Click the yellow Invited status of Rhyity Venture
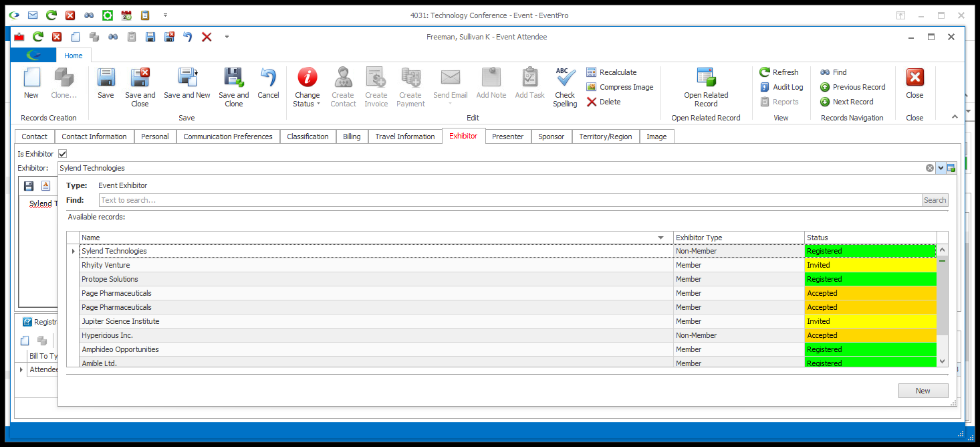Image resolution: width=980 pixels, height=447 pixels. tap(870, 265)
